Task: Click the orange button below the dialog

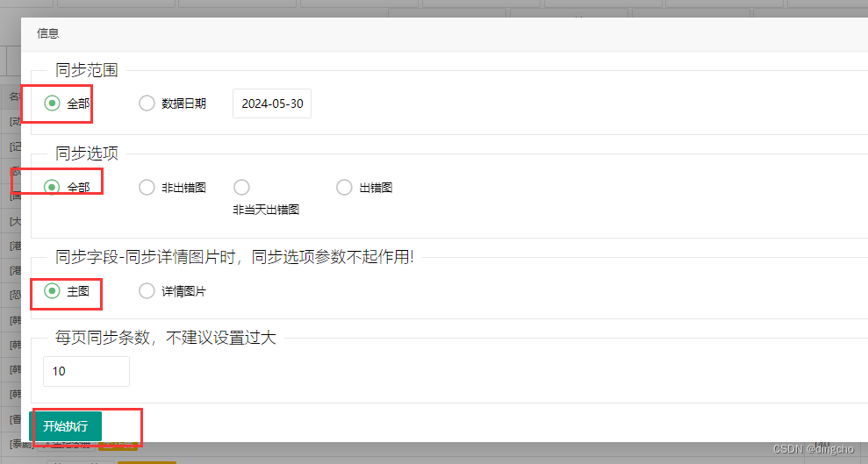Action: (147, 460)
